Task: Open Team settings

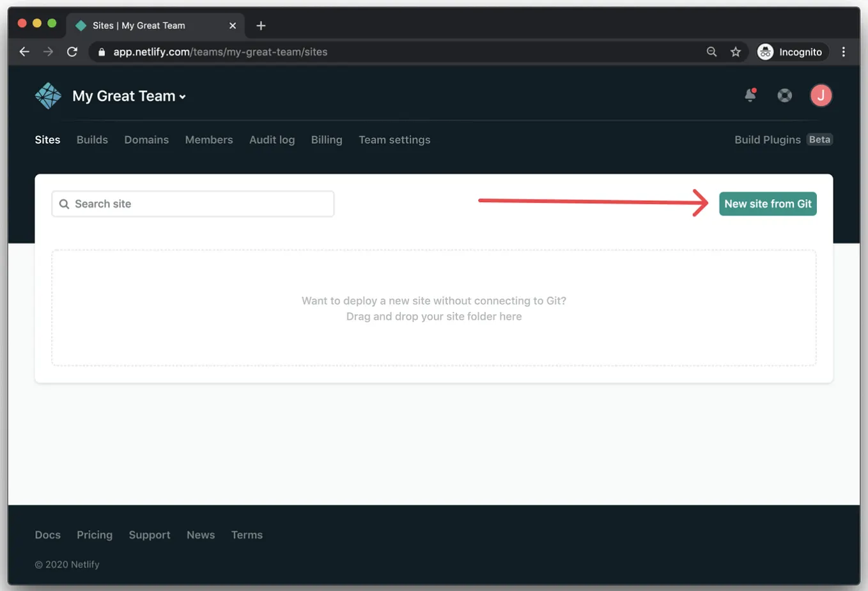Action: pyautogui.click(x=394, y=140)
